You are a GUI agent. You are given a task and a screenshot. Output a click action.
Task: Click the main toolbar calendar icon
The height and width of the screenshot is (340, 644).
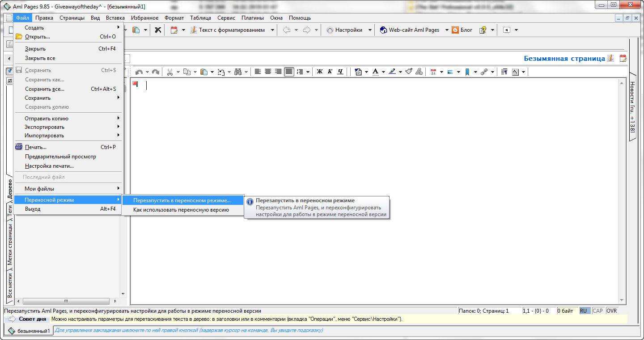pyautogui.click(x=174, y=30)
